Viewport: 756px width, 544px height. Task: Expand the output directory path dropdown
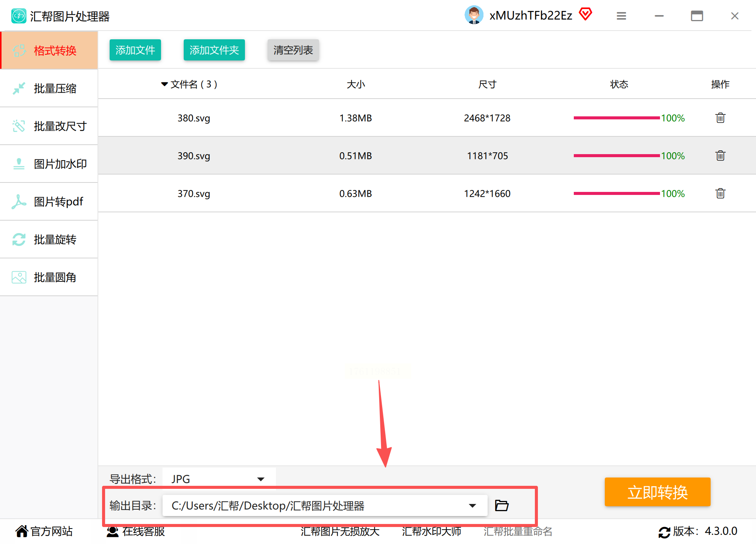click(472, 505)
